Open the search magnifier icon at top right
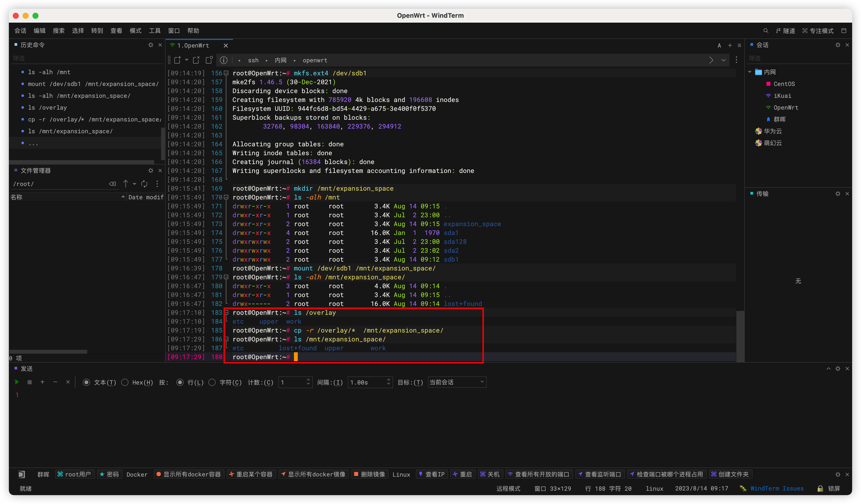This screenshot has height=504, width=861. (765, 31)
